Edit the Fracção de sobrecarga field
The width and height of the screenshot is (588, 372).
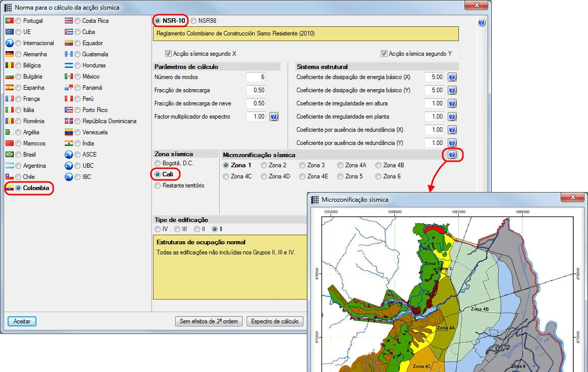pos(256,91)
